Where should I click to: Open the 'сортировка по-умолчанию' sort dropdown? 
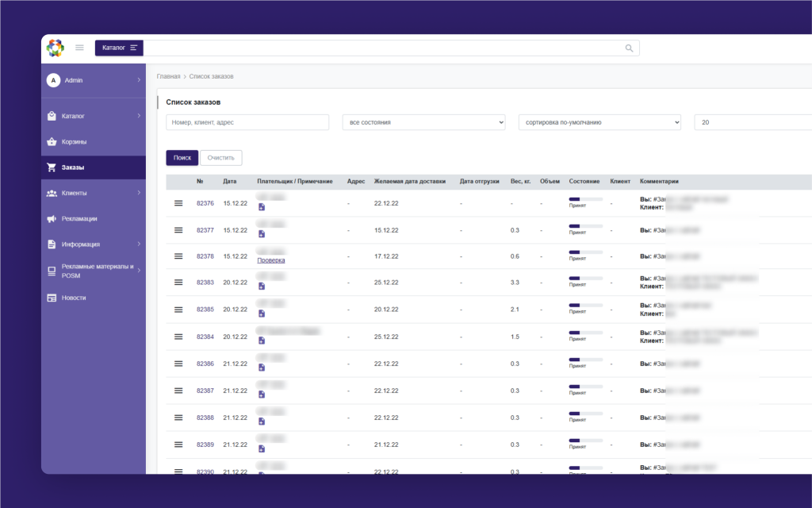click(x=599, y=122)
